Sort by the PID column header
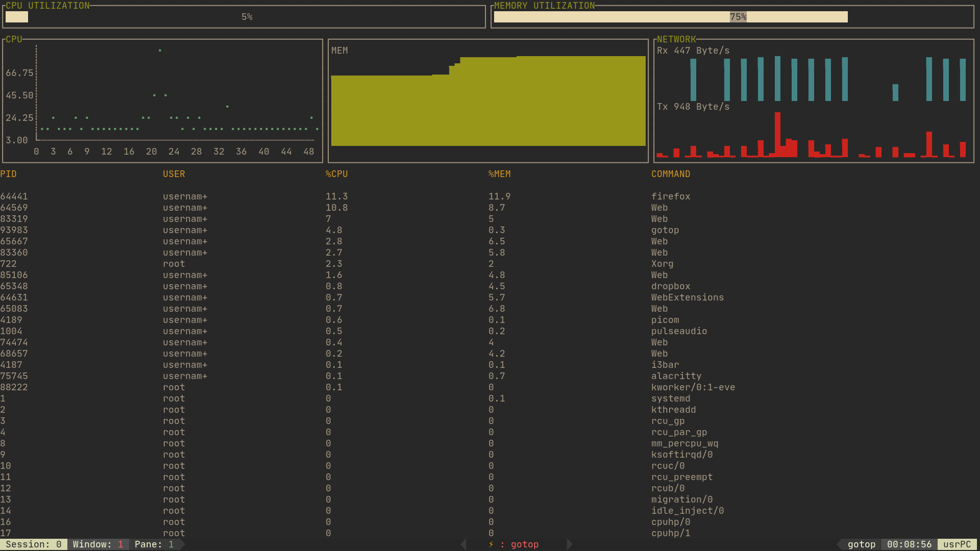 point(8,174)
